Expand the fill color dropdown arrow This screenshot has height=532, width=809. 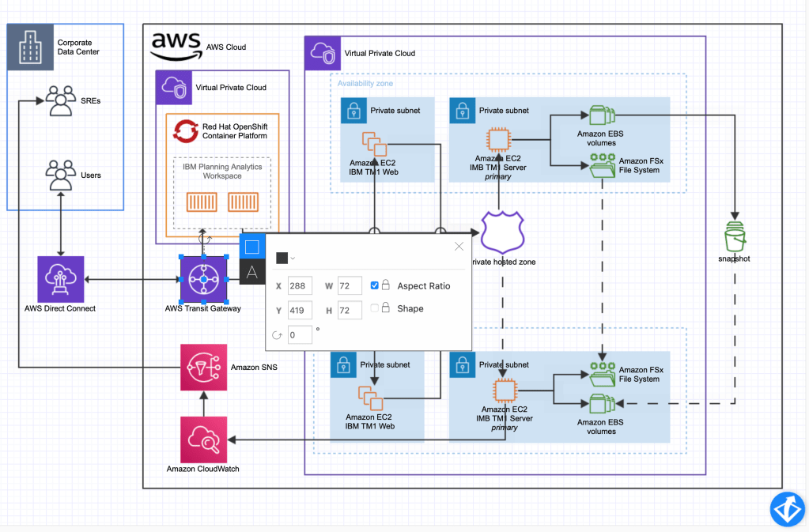293,258
